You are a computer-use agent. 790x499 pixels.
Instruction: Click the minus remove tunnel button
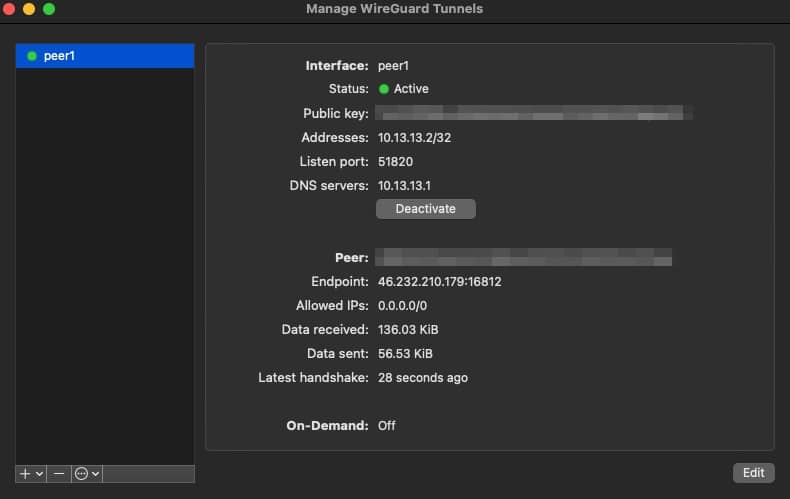[59, 474]
